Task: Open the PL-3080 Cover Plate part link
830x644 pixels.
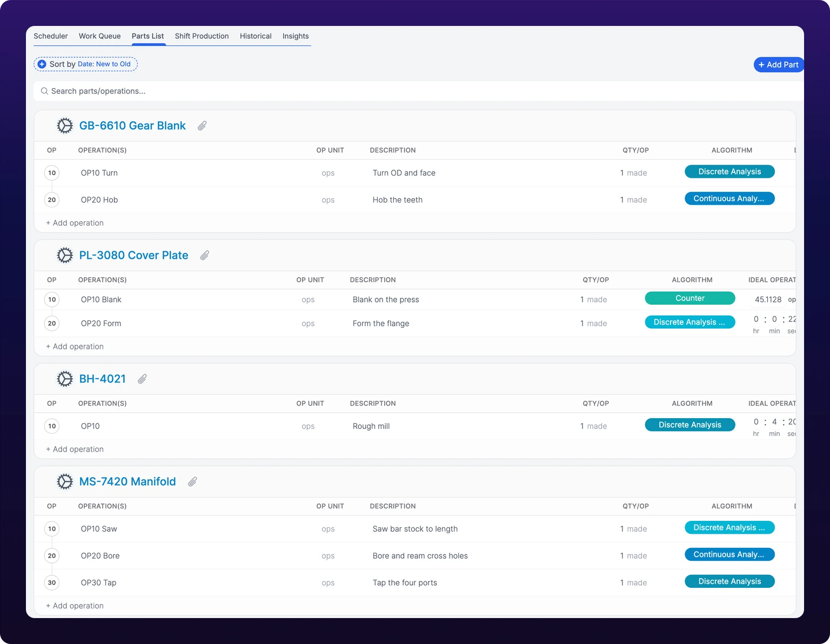Action: tap(134, 256)
